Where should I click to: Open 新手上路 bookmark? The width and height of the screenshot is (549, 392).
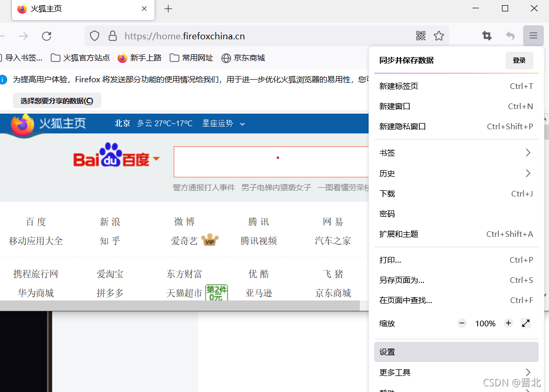140,58
